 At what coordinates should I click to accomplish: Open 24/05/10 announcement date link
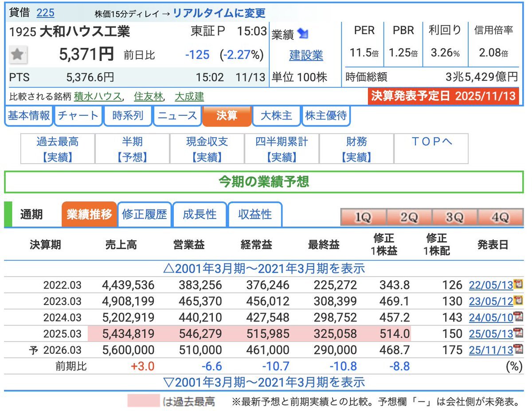click(491, 317)
